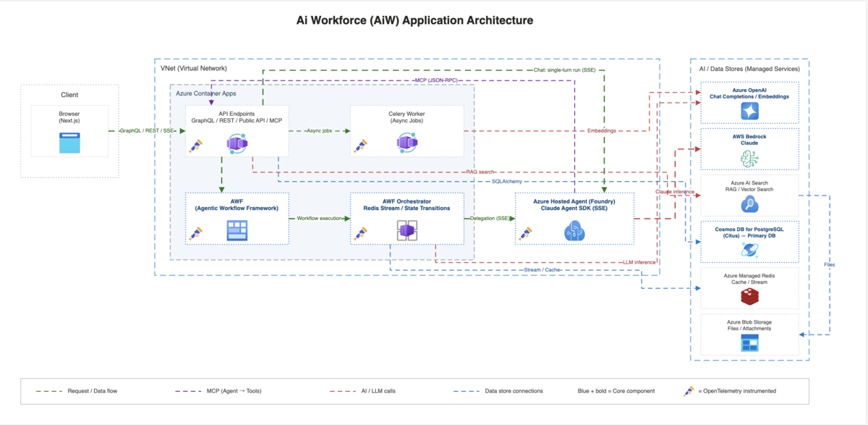Click the Azure AI Search cloud icon

coord(749,204)
